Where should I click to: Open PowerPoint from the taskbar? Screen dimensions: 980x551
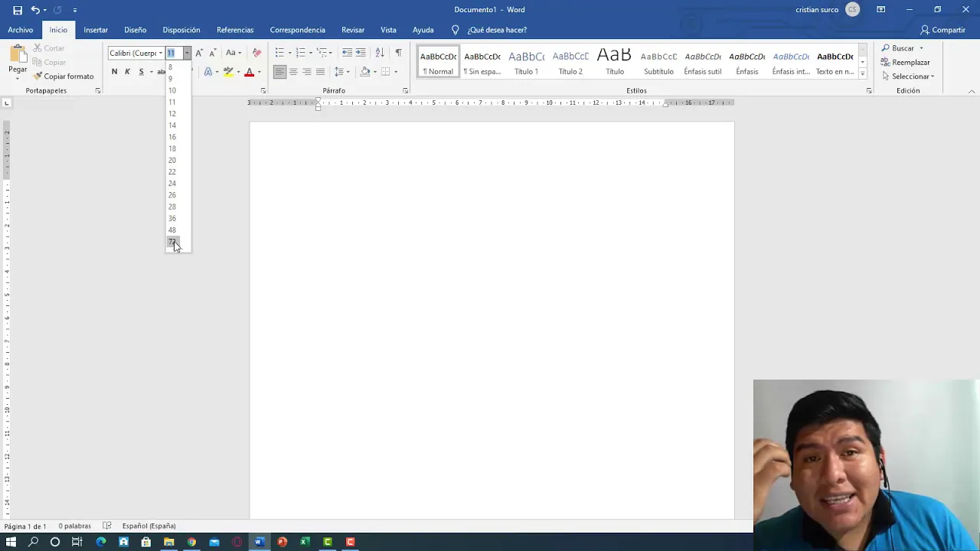pyautogui.click(x=282, y=542)
